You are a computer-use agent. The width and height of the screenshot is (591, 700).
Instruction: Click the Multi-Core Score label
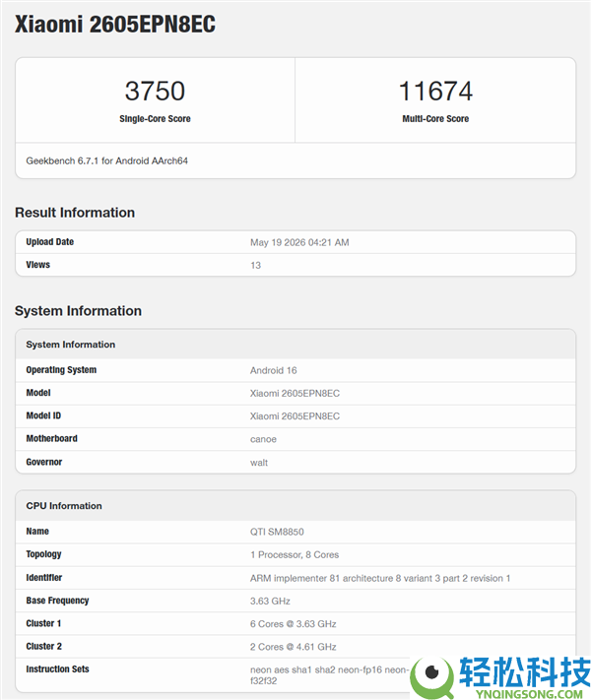[x=435, y=119]
